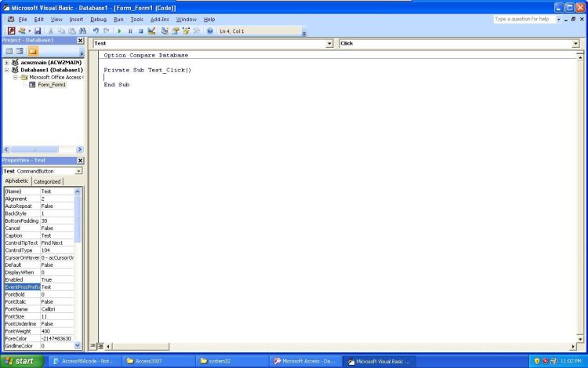Open the Edit menu
Image resolution: width=588 pixels, height=368 pixels.
(39, 19)
